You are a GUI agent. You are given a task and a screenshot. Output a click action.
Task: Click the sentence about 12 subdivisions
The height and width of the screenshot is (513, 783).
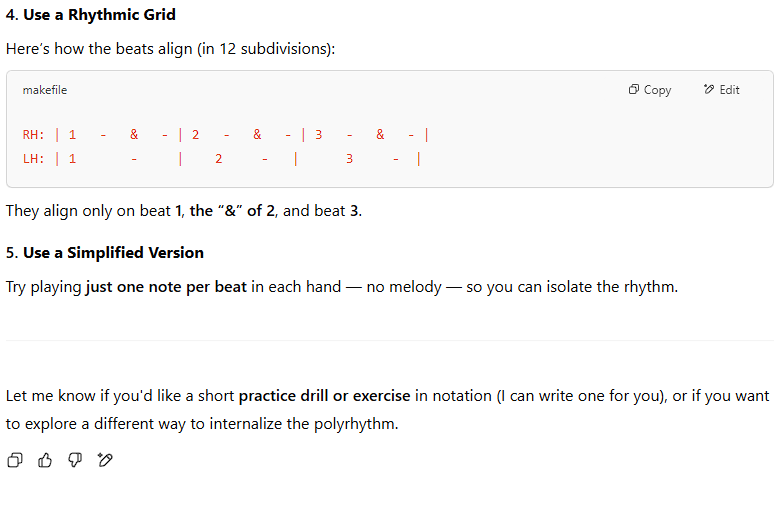[170, 49]
